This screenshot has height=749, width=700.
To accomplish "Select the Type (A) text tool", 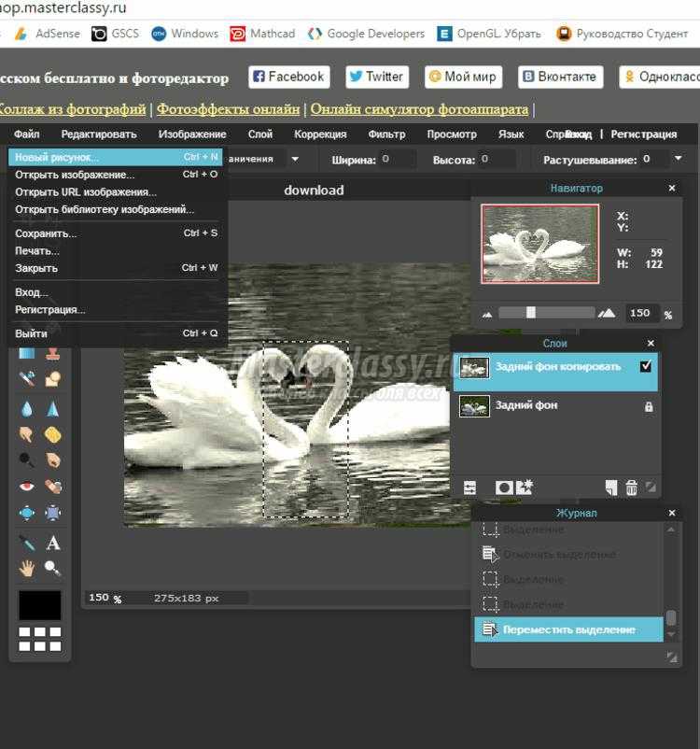I will pyautogui.click(x=53, y=543).
